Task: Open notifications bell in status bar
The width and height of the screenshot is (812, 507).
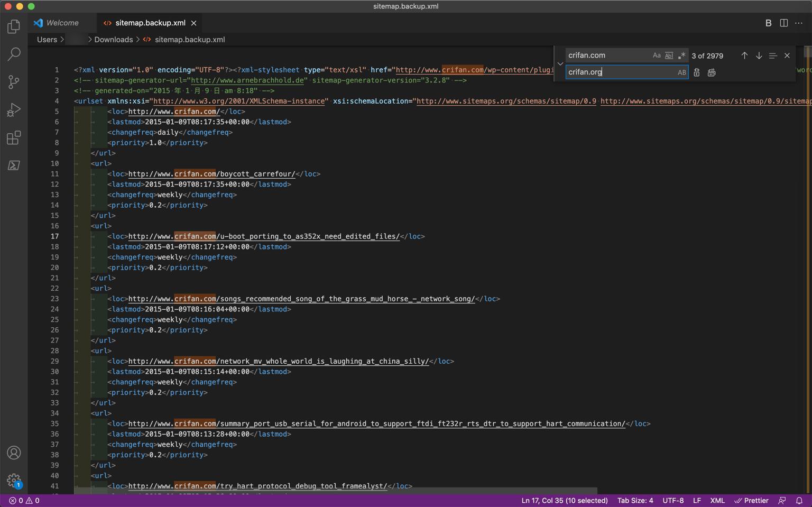Action: (x=799, y=501)
